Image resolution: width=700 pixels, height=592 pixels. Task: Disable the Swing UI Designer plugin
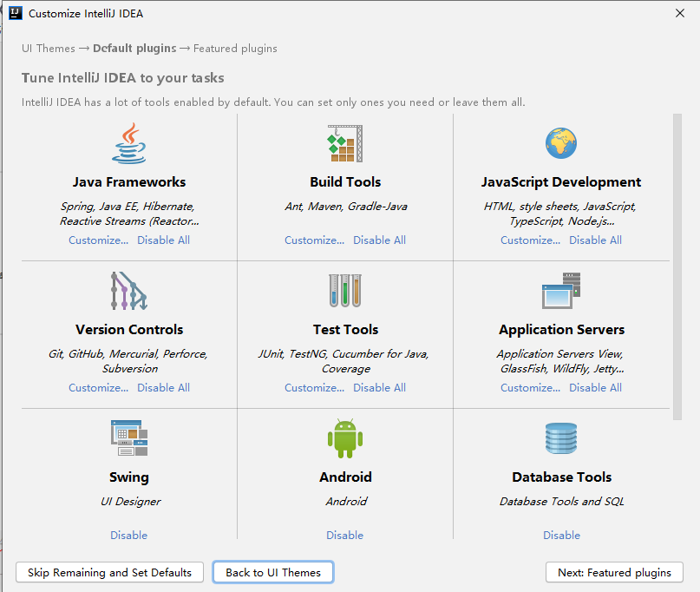(x=128, y=536)
